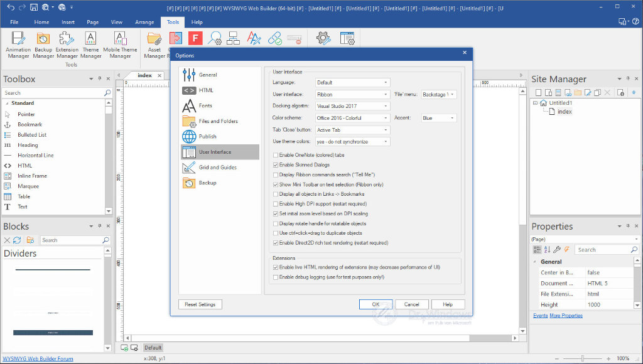The image size is (643, 364).
Task: Select Files and Folders options category
Action: click(220, 121)
